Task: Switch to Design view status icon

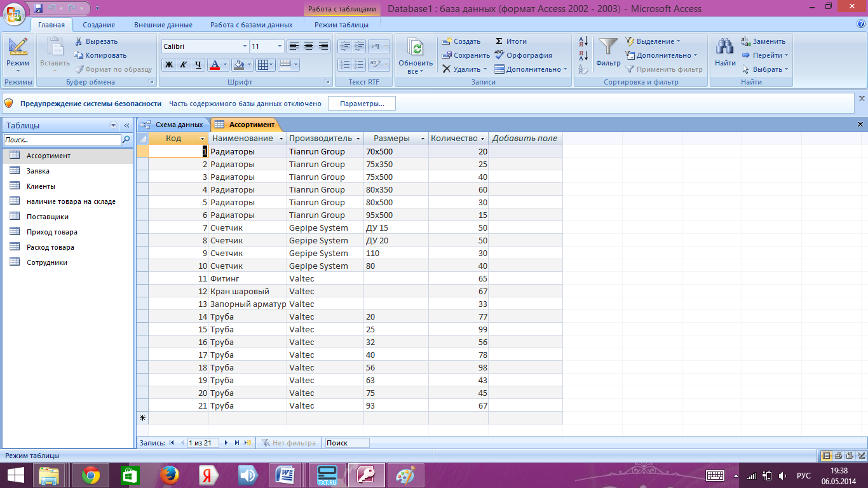Action: tap(860, 456)
